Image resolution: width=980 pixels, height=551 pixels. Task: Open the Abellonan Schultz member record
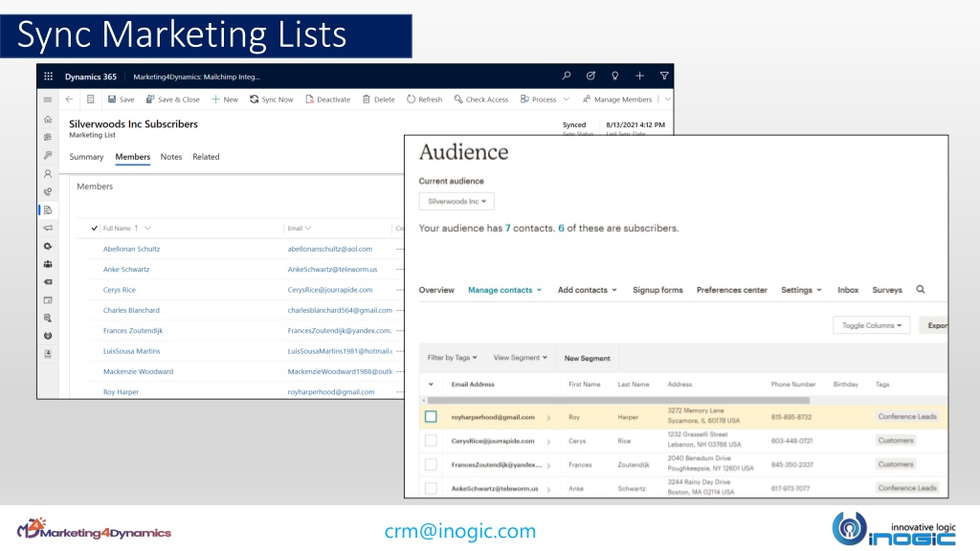tap(131, 249)
